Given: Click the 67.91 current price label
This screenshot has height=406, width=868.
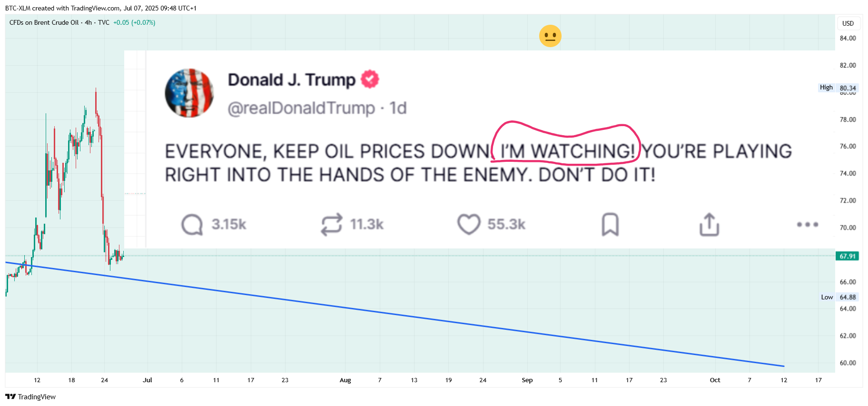Looking at the screenshot, I should (x=848, y=256).
